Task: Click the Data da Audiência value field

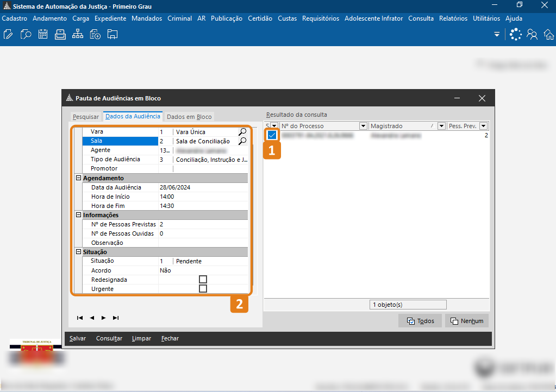Action: coord(202,187)
